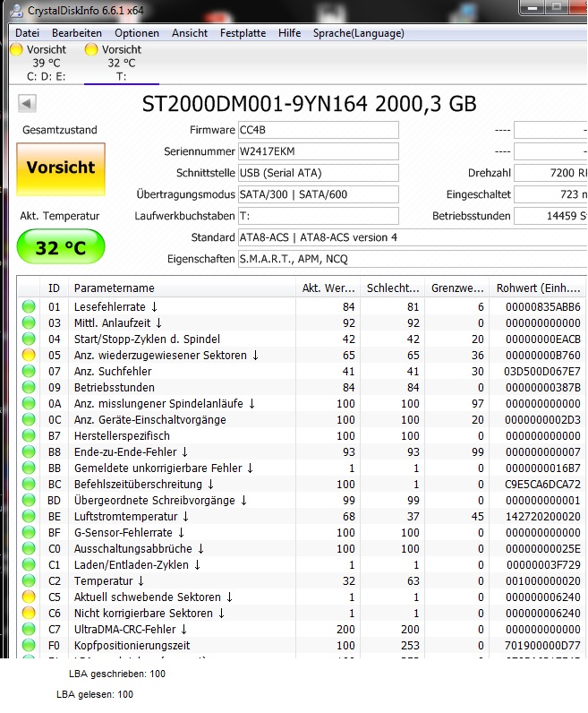Open the Hilfe menu

point(289,33)
